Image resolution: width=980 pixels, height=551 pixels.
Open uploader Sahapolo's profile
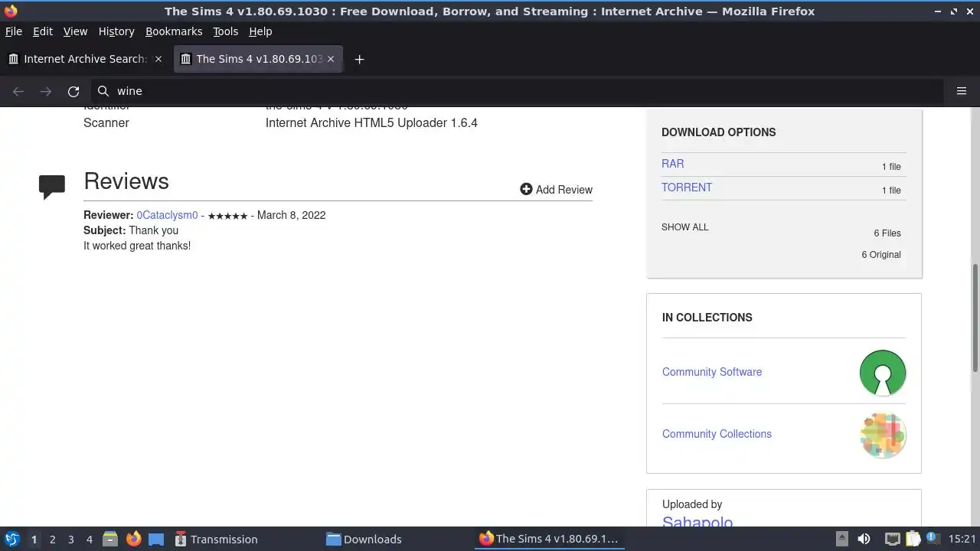(x=697, y=522)
